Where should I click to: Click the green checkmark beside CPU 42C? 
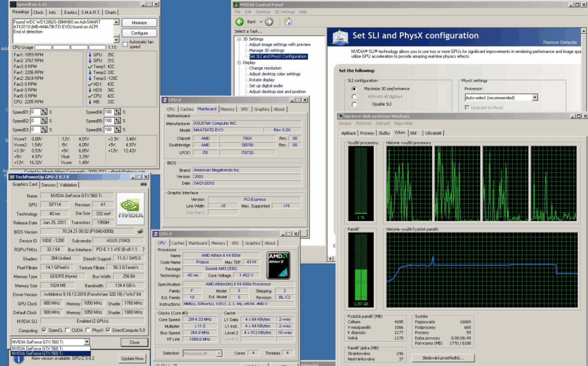[x=90, y=96]
